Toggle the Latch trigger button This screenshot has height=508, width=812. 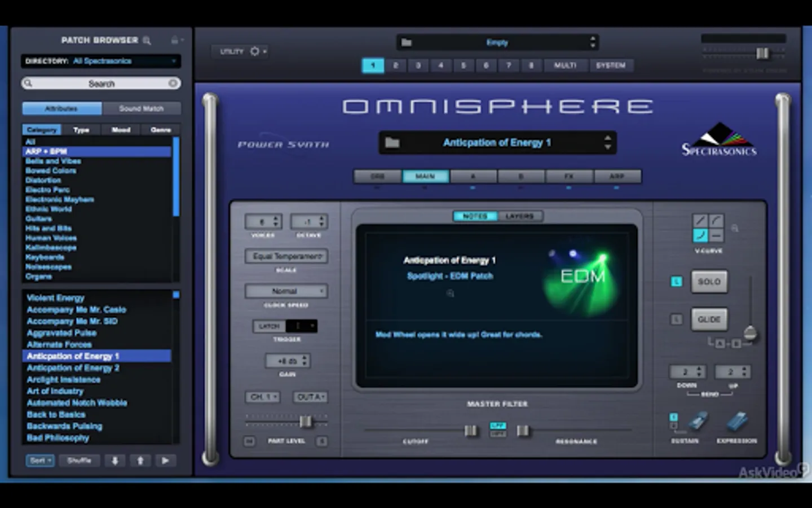(x=269, y=326)
